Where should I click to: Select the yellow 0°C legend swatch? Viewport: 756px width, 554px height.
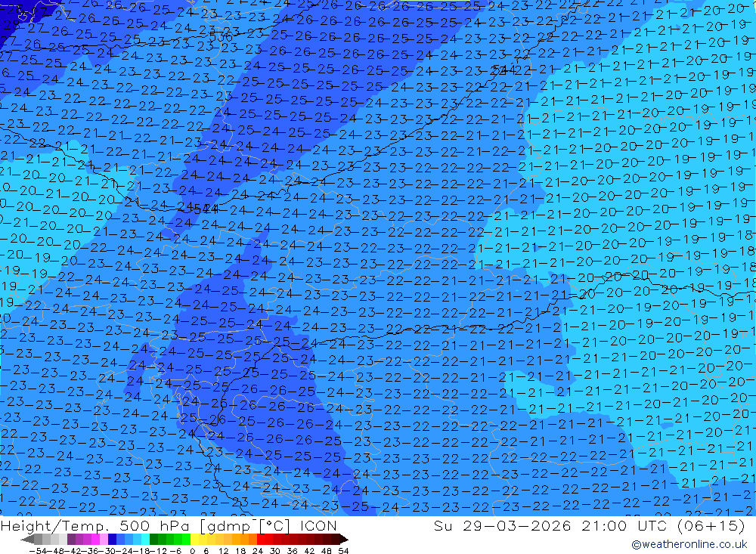[x=195, y=539]
